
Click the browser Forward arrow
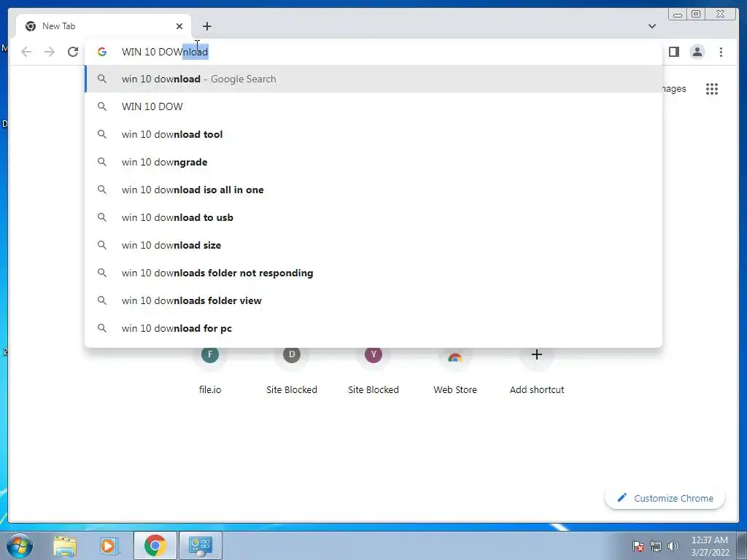pos(50,52)
